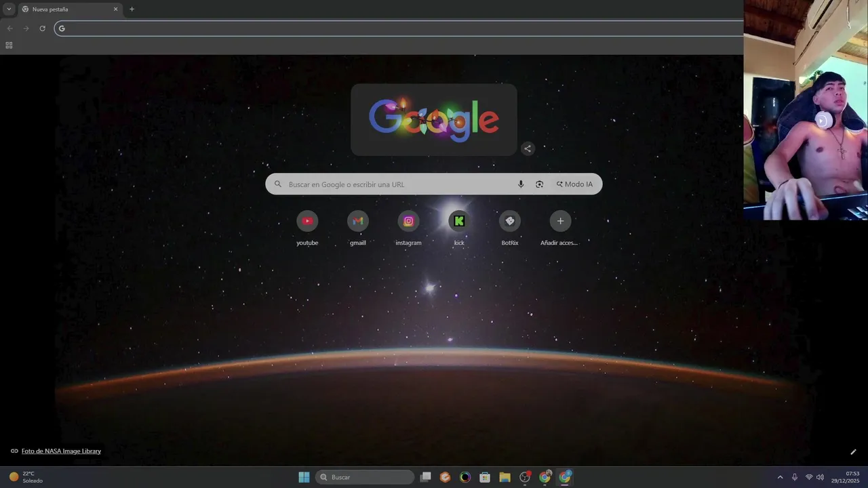Start voice search with the microphone icon
868x488 pixels.
point(521,184)
